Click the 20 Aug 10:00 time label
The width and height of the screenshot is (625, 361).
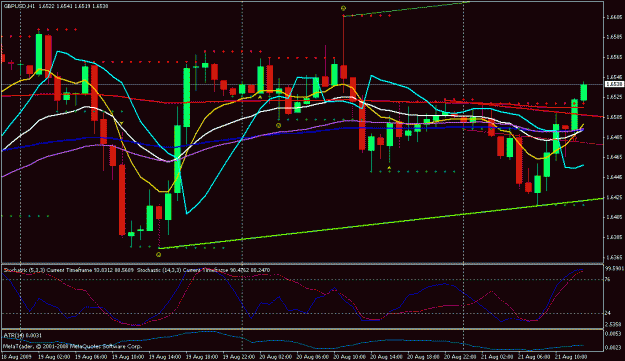349,356
